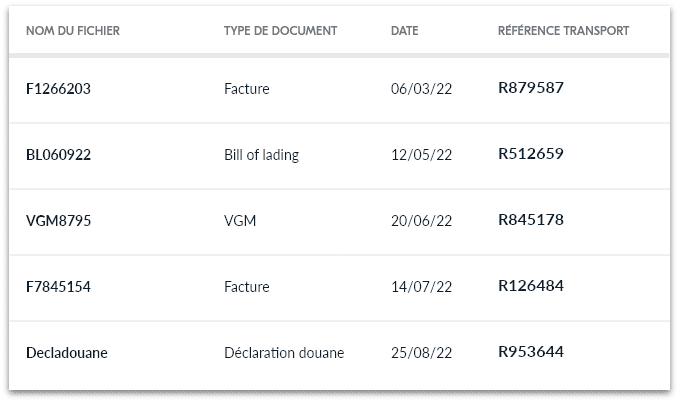Click transport reference R126484

coord(531,286)
